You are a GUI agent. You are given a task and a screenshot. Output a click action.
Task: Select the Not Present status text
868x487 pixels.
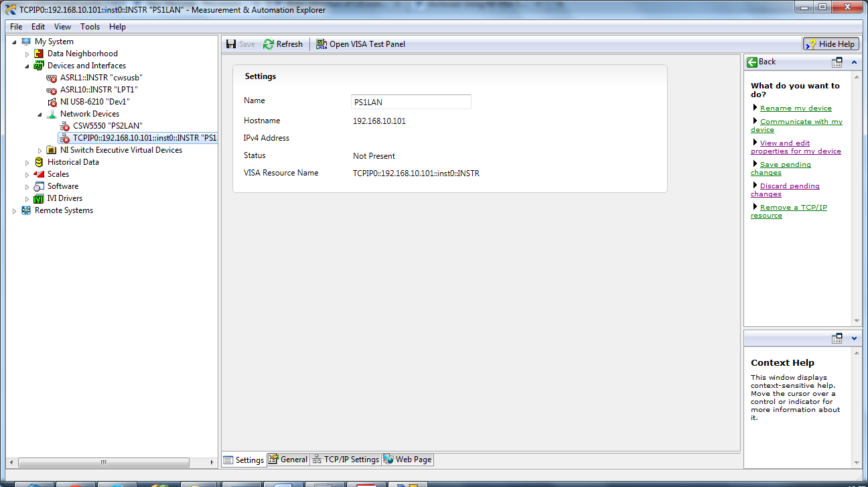click(x=374, y=156)
